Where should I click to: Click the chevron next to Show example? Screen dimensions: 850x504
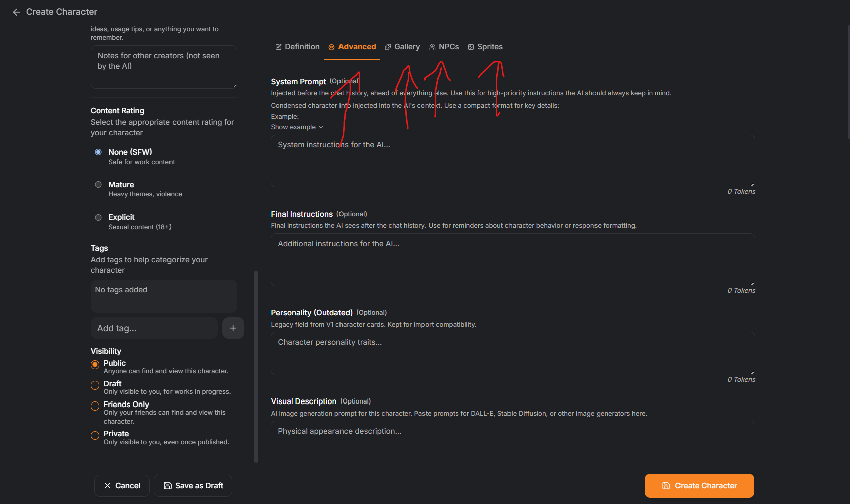[x=321, y=127]
